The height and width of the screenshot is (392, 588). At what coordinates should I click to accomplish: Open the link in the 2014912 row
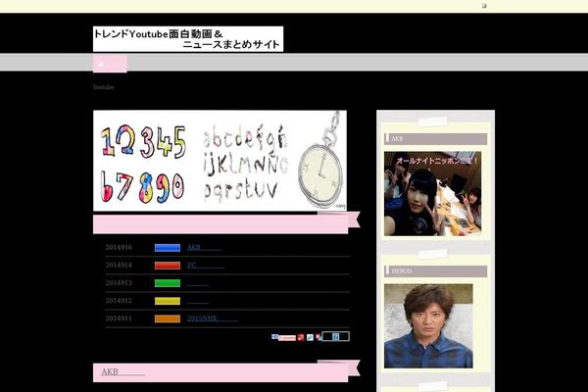click(198, 301)
